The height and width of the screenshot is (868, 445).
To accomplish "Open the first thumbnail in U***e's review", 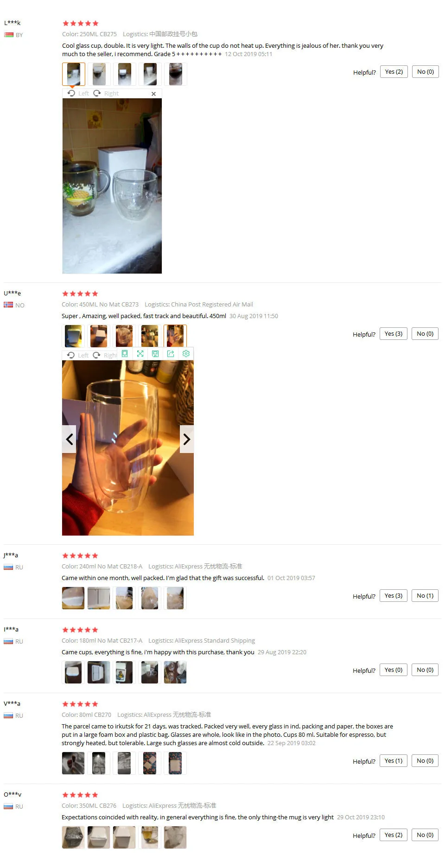I will [x=73, y=336].
